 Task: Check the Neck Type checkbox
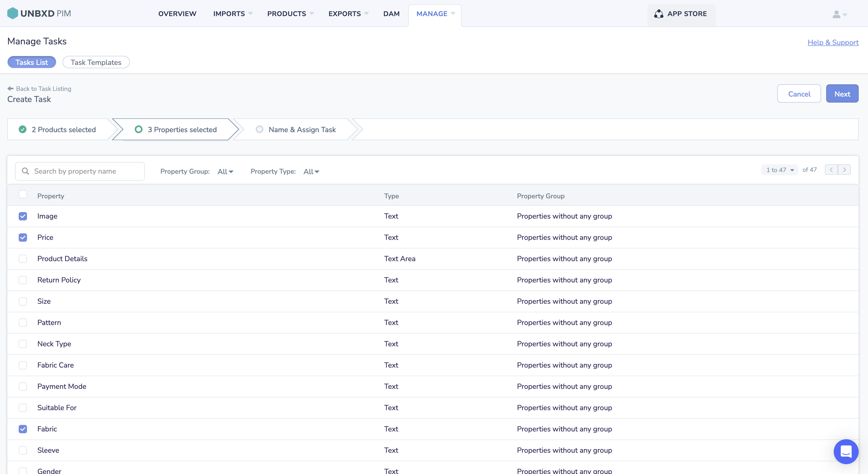pyautogui.click(x=23, y=344)
